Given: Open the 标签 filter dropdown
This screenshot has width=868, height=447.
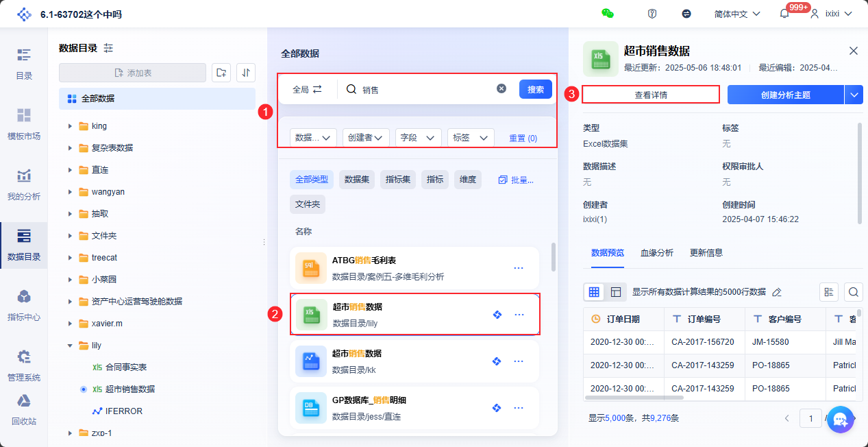Looking at the screenshot, I should coord(471,138).
